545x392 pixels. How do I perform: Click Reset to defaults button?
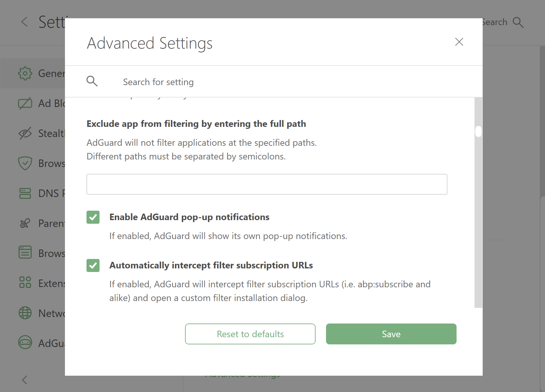pos(250,334)
